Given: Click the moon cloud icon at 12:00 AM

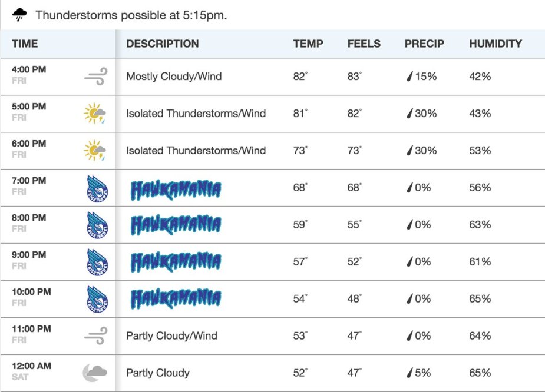Looking at the screenshot, I should pos(95,372).
